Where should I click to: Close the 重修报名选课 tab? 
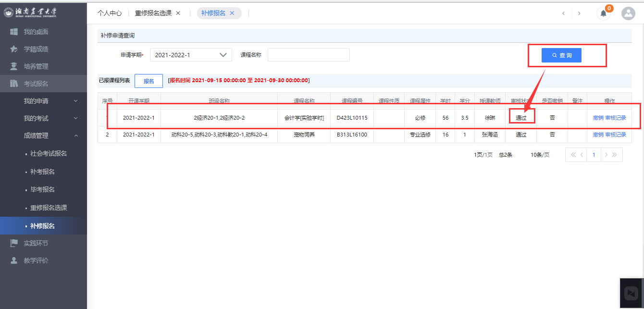178,13
